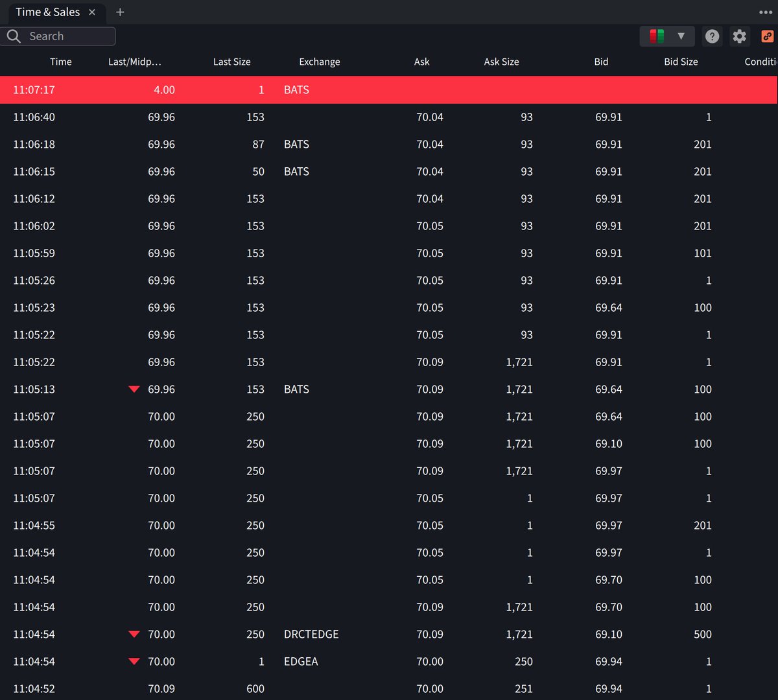Click the orange link symbol icon

[767, 36]
